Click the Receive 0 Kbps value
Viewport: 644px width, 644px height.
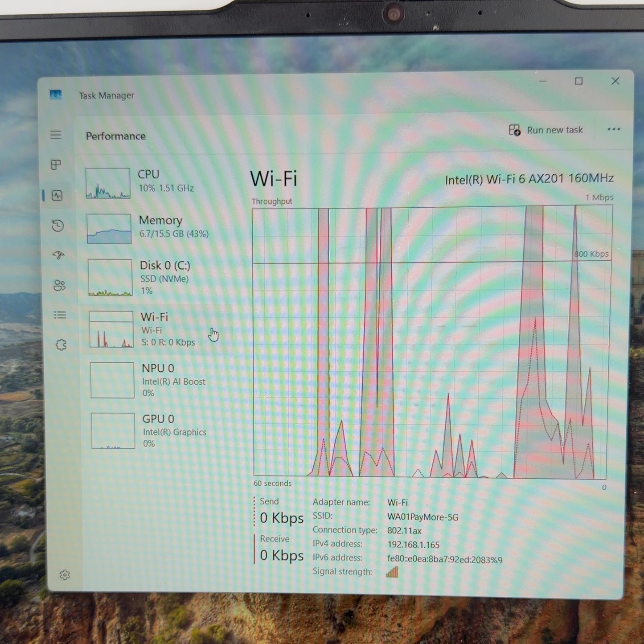(282, 555)
